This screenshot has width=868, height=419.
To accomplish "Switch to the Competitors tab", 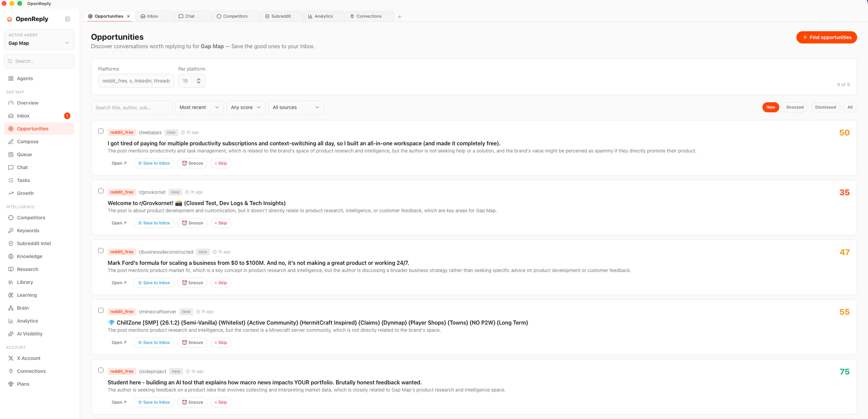I will pos(236,16).
